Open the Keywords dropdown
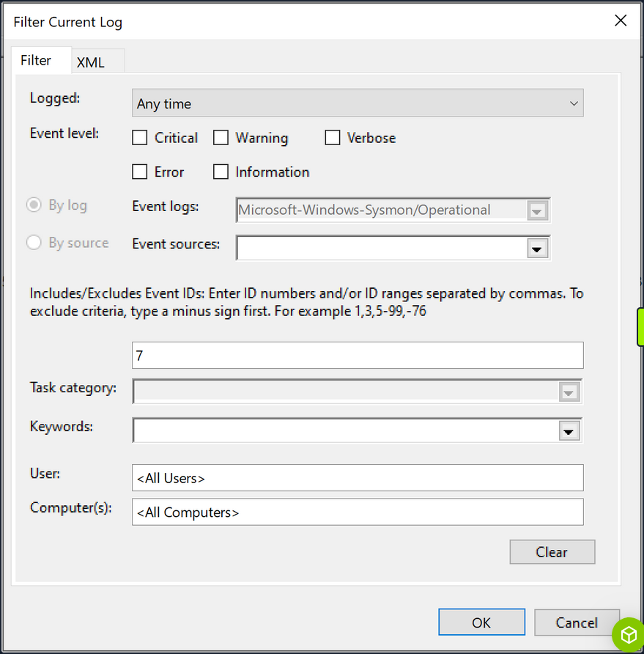Image resolution: width=644 pixels, height=654 pixels. click(x=569, y=430)
